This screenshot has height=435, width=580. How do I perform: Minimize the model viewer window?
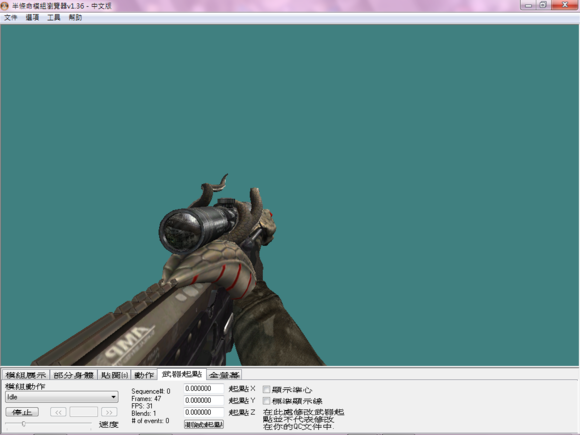(x=528, y=5)
